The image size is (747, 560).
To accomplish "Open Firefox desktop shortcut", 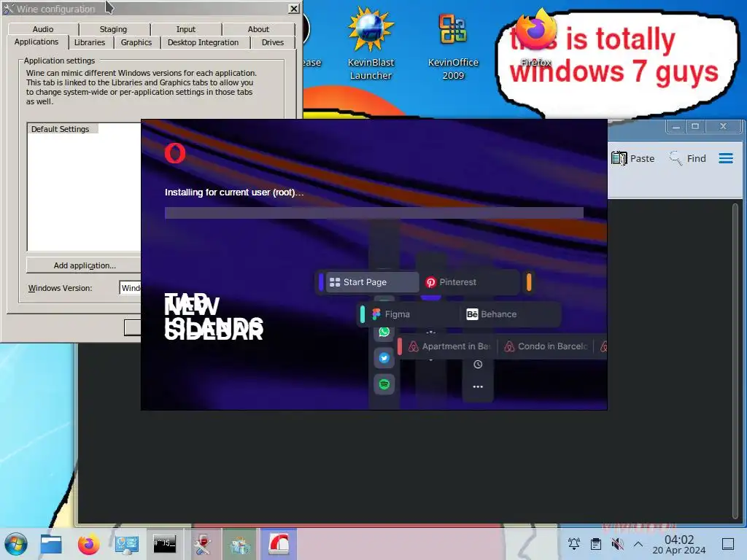I will [x=535, y=38].
